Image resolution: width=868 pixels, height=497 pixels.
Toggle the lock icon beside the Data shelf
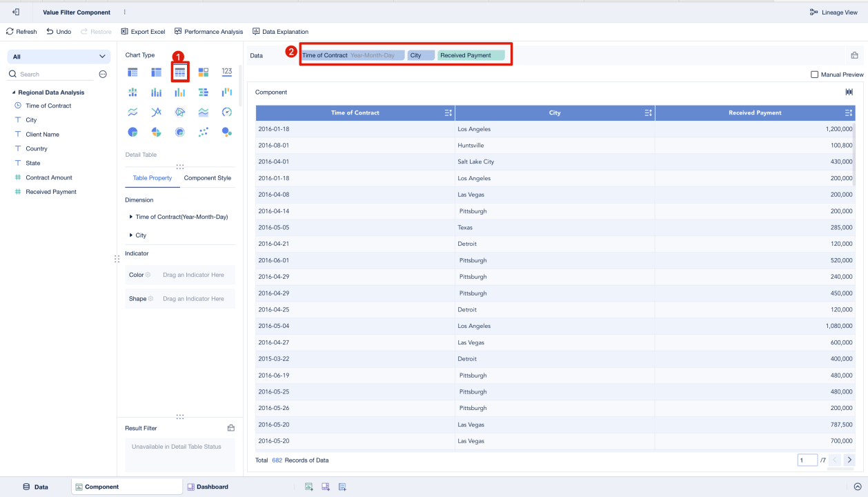point(854,54)
